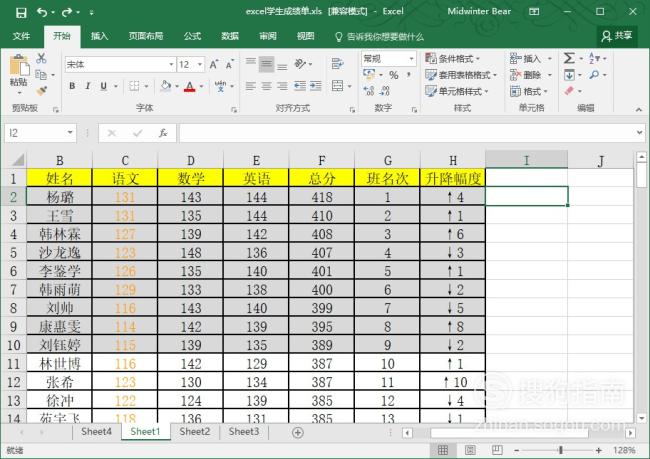Click the Orientation text angle icon
Screen dimensions: 650x459
300,64
